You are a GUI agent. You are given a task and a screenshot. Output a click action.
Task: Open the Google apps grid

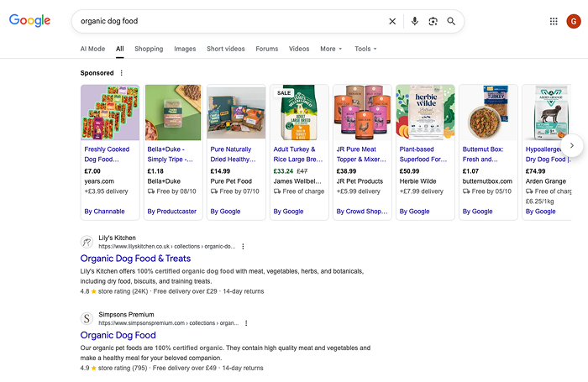[x=554, y=21]
